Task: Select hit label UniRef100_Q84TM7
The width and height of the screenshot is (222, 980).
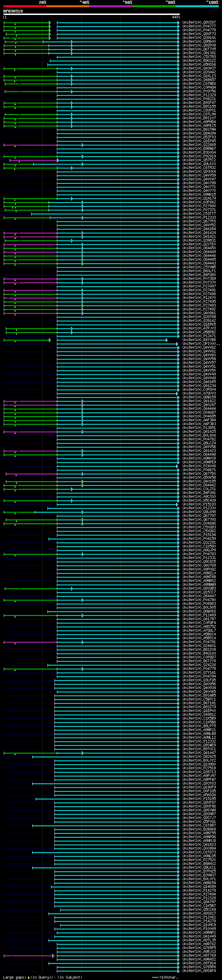Action: (x=199, y=902)
